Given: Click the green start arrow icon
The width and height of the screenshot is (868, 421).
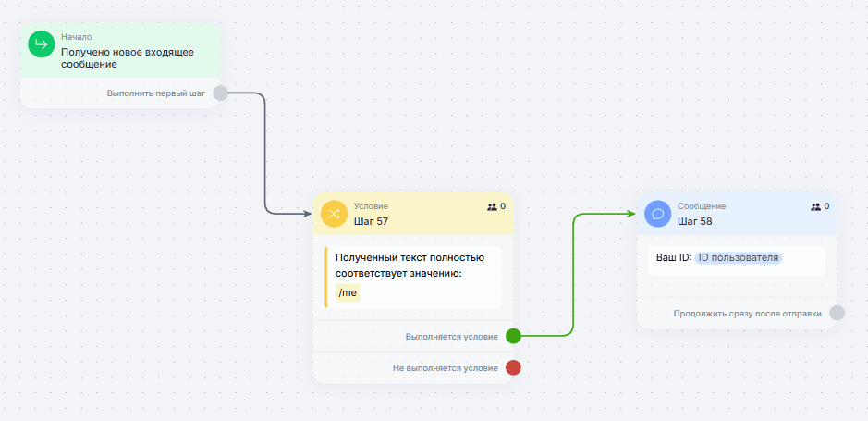Looking at the screenshot, I should (41, 43).
